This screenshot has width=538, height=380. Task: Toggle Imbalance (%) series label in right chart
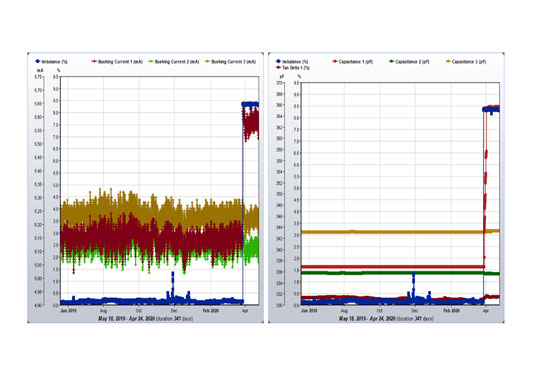click(x=295, y=62)
